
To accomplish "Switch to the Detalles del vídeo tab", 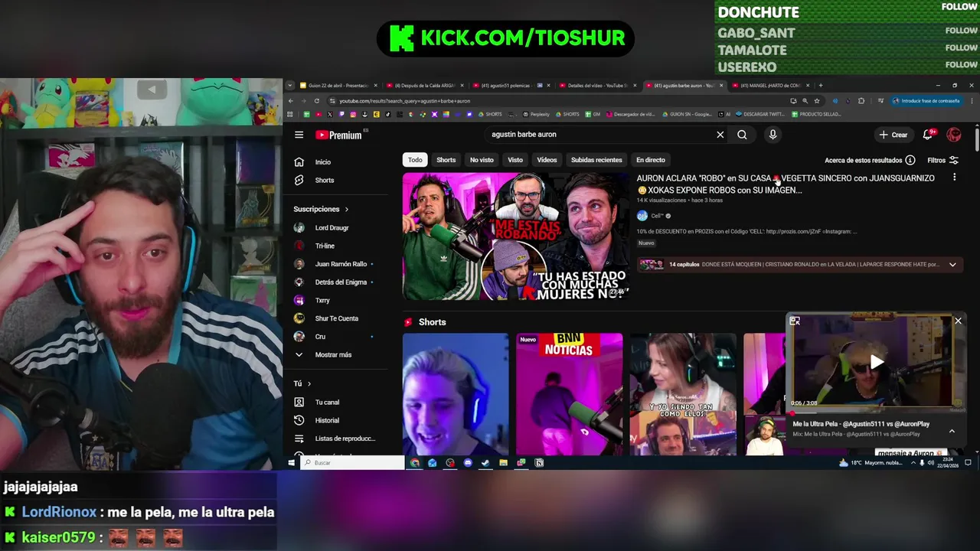I will pos(597,86).
